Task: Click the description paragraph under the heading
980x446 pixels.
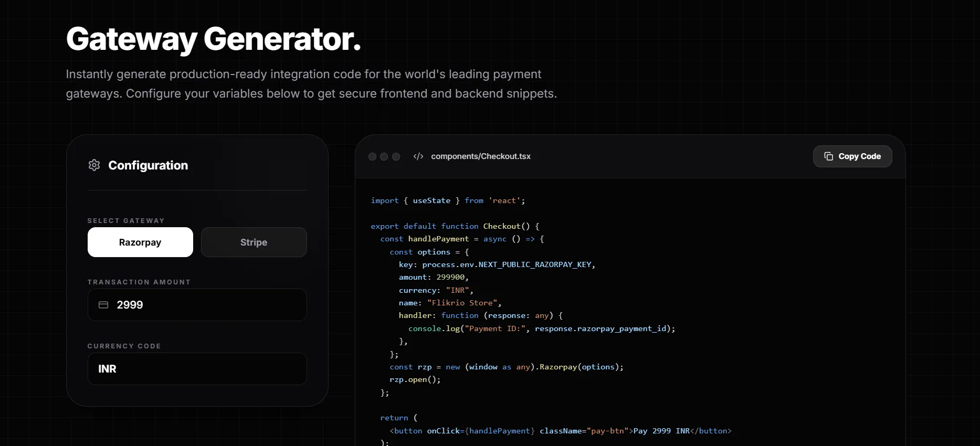Action: (311, 84)
